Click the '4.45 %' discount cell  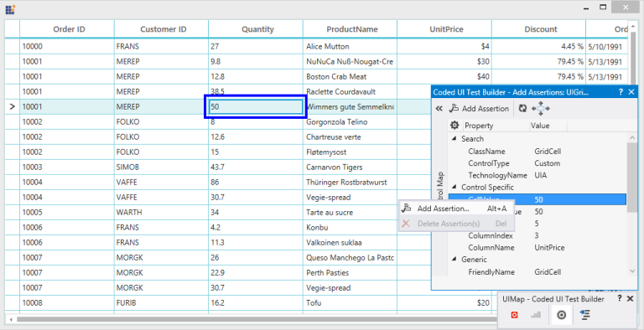coord(539,46)
